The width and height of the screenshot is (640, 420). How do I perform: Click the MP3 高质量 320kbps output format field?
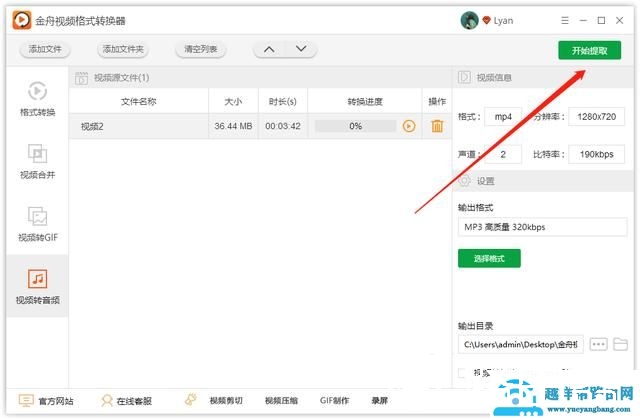(x=542, y=227)
